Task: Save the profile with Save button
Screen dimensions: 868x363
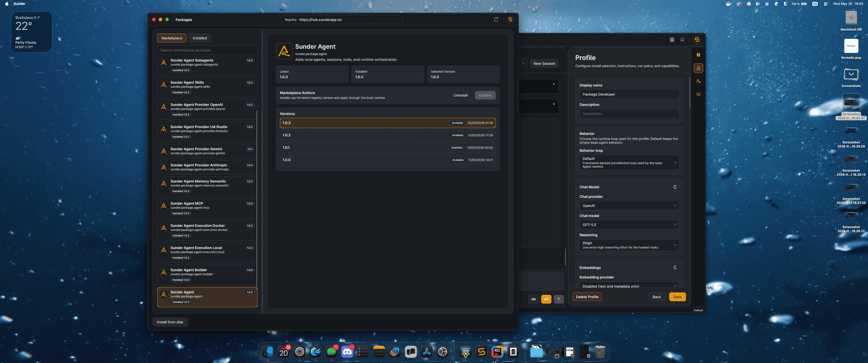Action: tap(677, 297)
